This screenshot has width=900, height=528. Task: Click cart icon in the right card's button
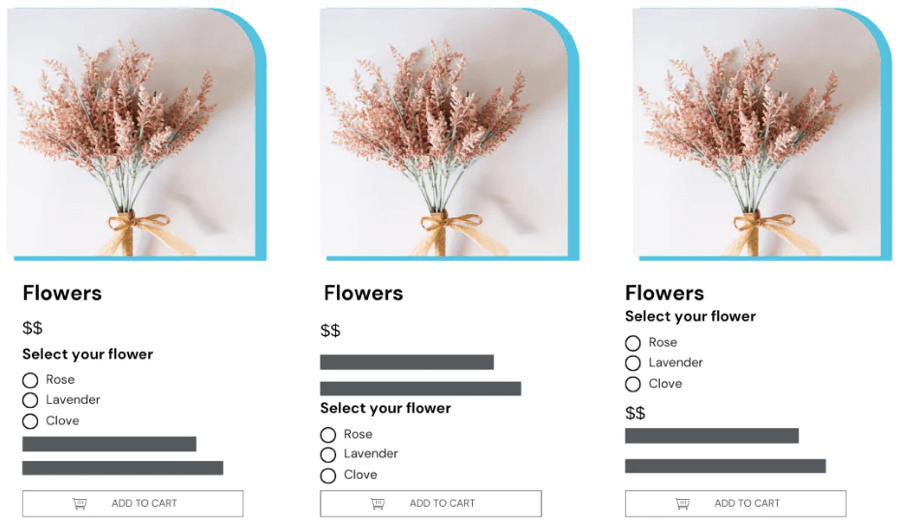tap(683, 503)
